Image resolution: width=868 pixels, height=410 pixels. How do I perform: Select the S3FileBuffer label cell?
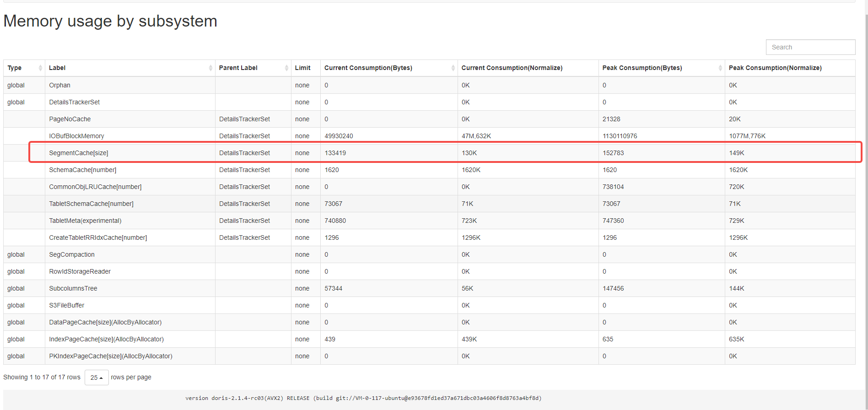pos(130,305)
